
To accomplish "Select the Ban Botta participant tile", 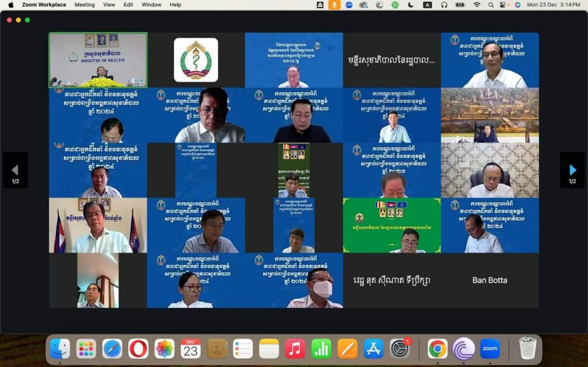I will coord(490,281).
